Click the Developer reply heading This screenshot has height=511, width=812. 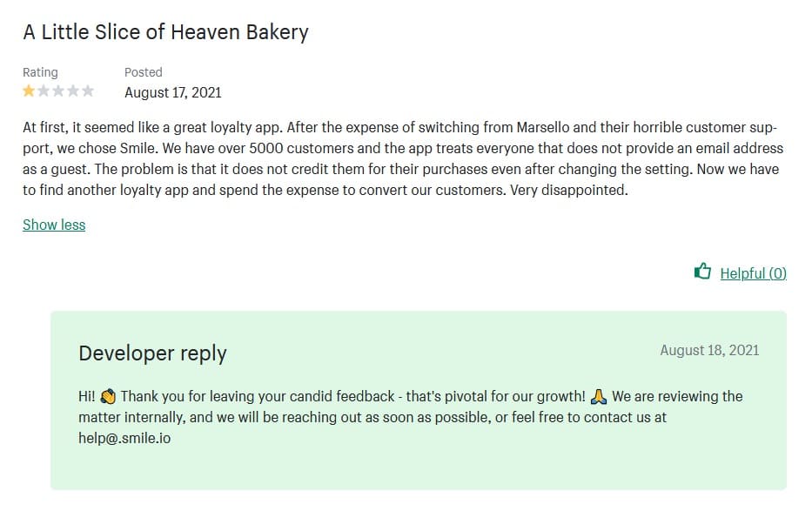point(152,353)
